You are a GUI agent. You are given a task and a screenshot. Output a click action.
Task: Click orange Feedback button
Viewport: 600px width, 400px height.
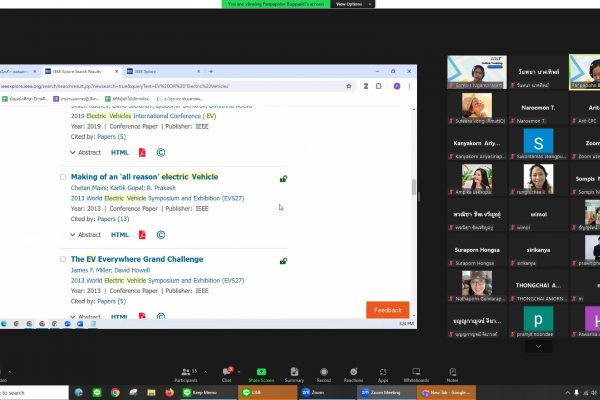(388, 310)
